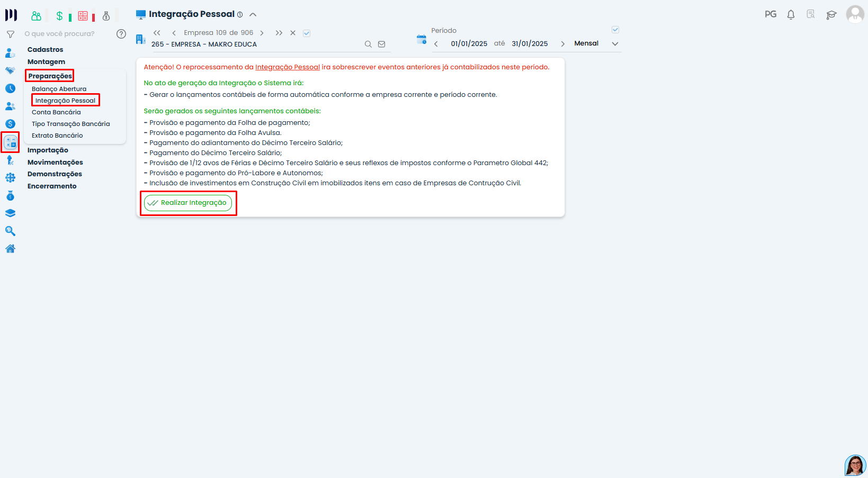The height and width of the screenshot is (478, 868).
Task: Click the graduation cap training icon
Action: coord(831,15)
